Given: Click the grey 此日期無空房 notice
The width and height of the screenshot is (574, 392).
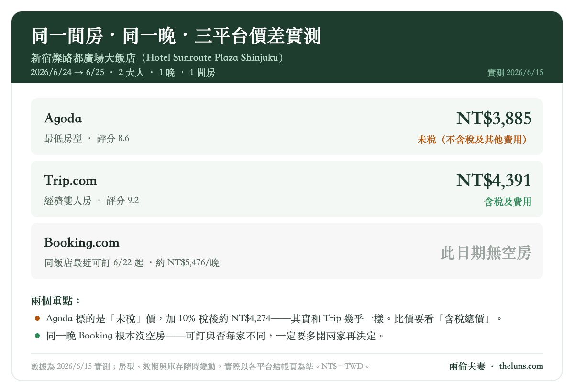Looking at the screenshot, I should [x=486, y=252].
